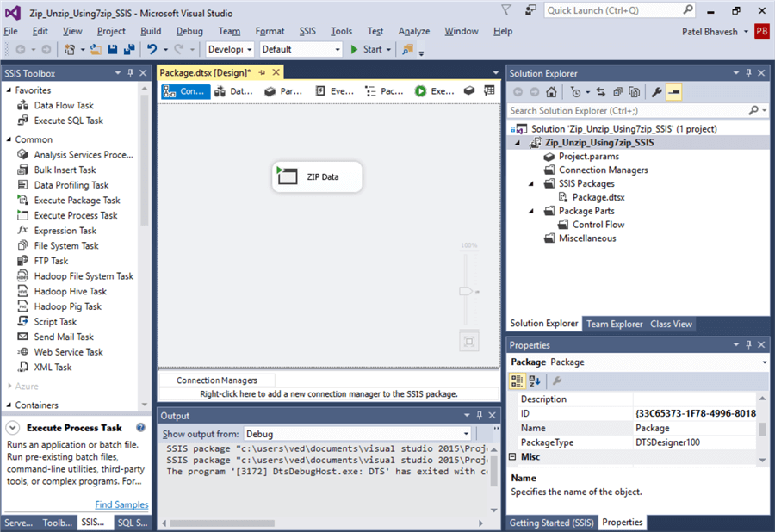Click the Save All toolbar icon

128,49
